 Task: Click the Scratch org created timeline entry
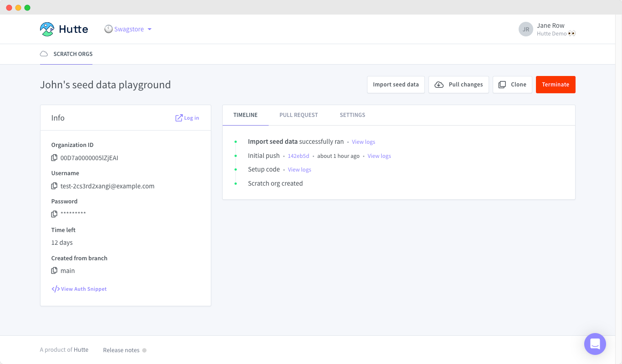coord(275,183)
